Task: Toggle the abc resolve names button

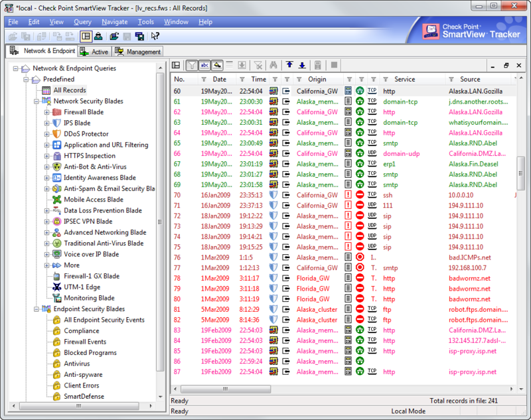Action: (x=204, y=65)
